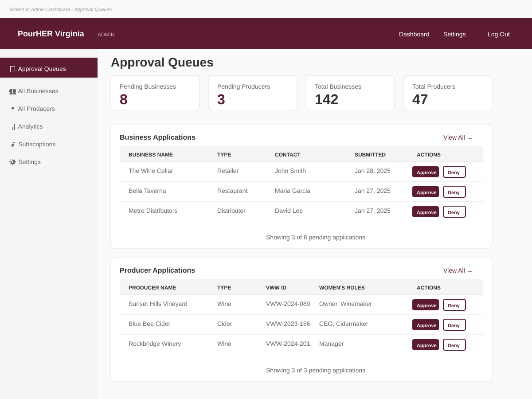
Task: Deny Bella Taverna application
Action: (454, 192)
